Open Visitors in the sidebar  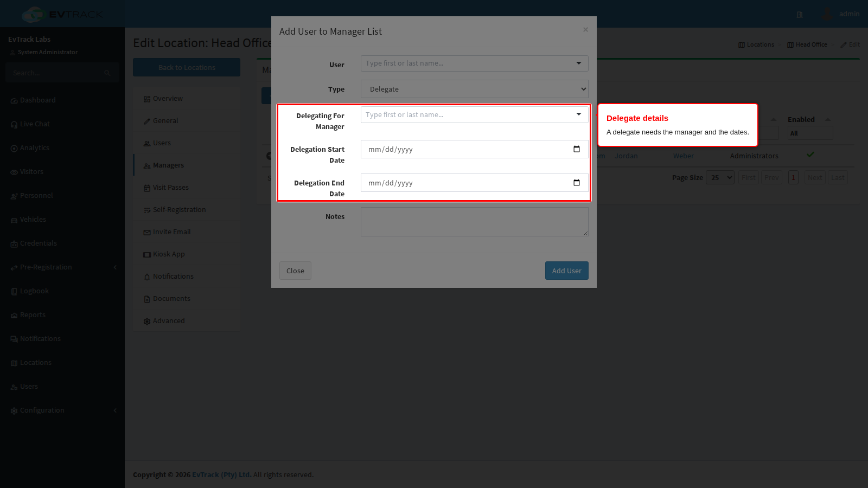click(x=31, y=172)
